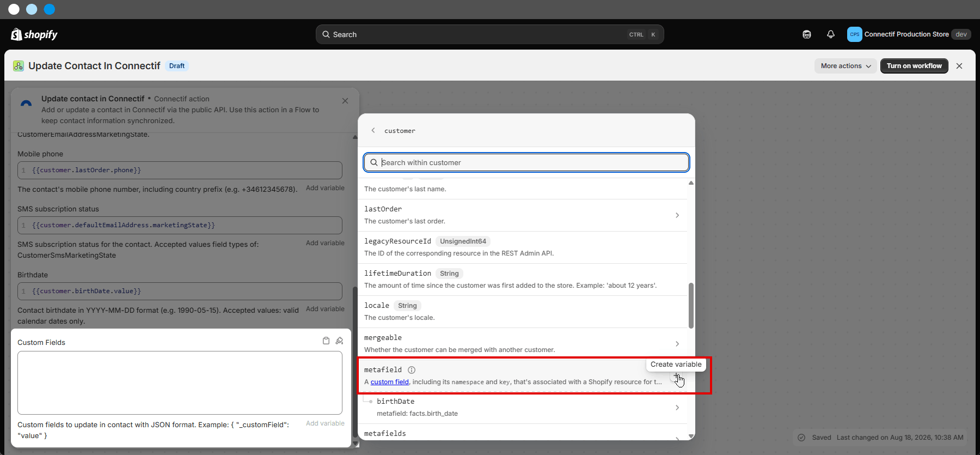Viewport: 980px width, 455px height.
Task: Add variable under Custom Fields
Action: 325,423
